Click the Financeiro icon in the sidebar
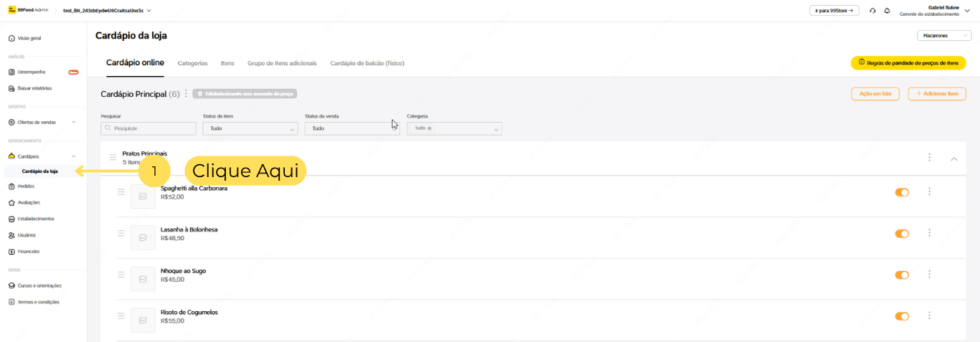This screenshot has width=980, height=342. tap(11, 252)
